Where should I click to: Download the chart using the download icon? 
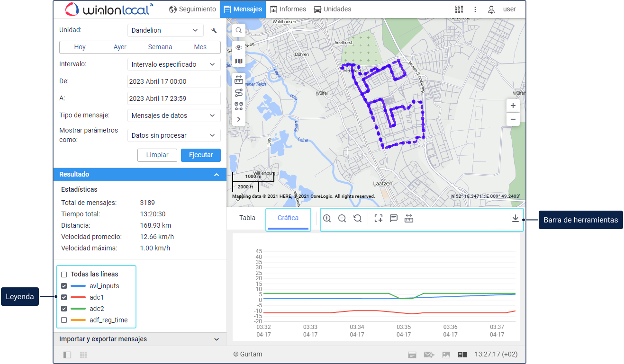(x=515, y=218)
